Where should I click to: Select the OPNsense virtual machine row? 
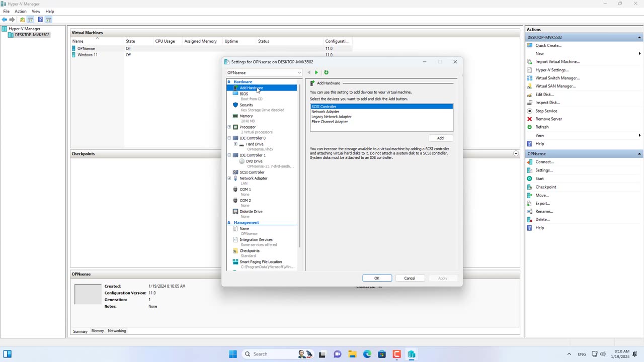pos(211,48)
